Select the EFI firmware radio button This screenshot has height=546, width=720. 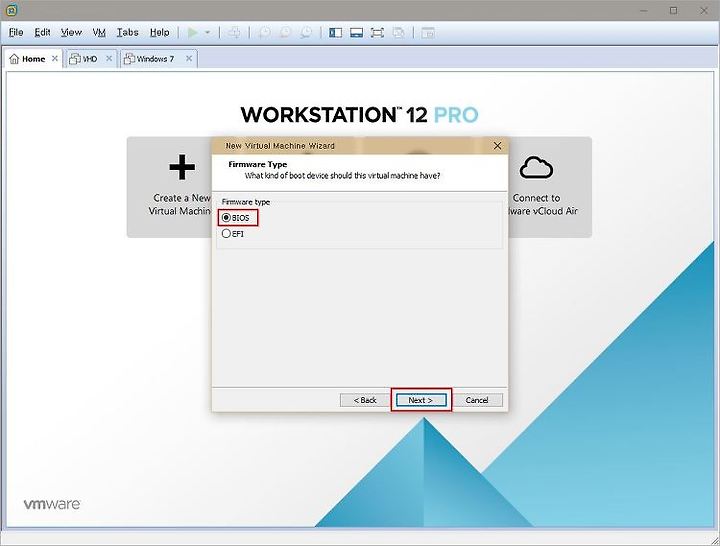(226, 233)
